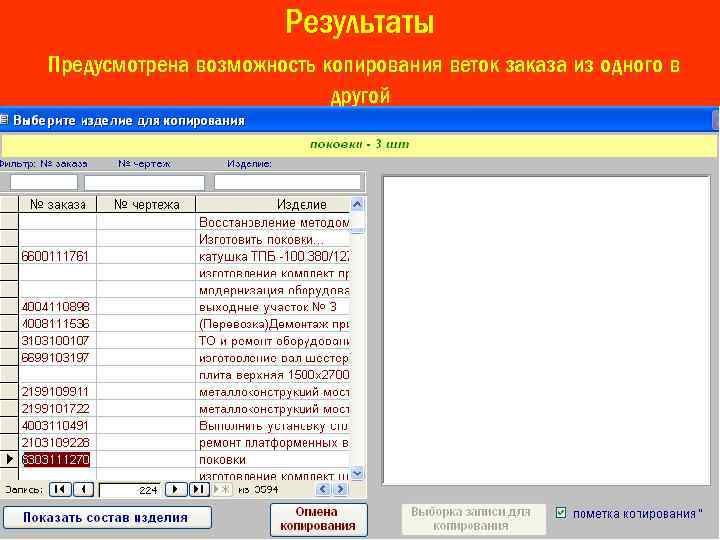
Task: Click 'ремонт платформенных в' item cell
Action: click(x=273, y=443)
